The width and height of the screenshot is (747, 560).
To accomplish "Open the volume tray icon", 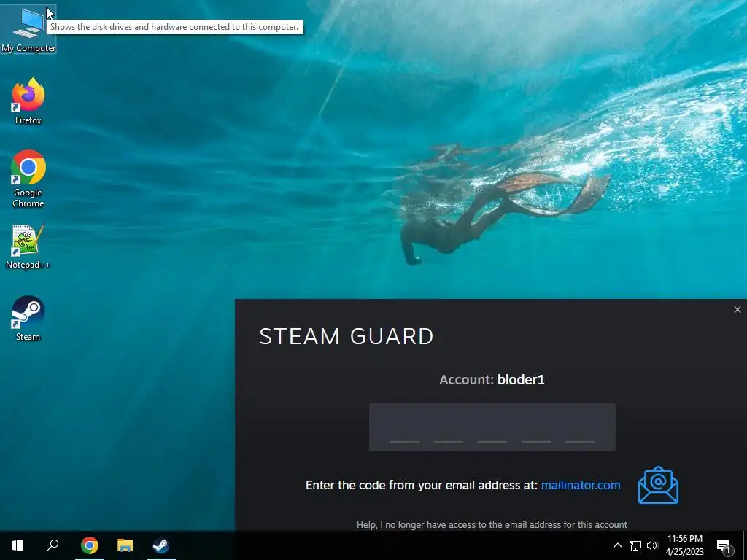I will pyautogui.click(x=652, y=545).
